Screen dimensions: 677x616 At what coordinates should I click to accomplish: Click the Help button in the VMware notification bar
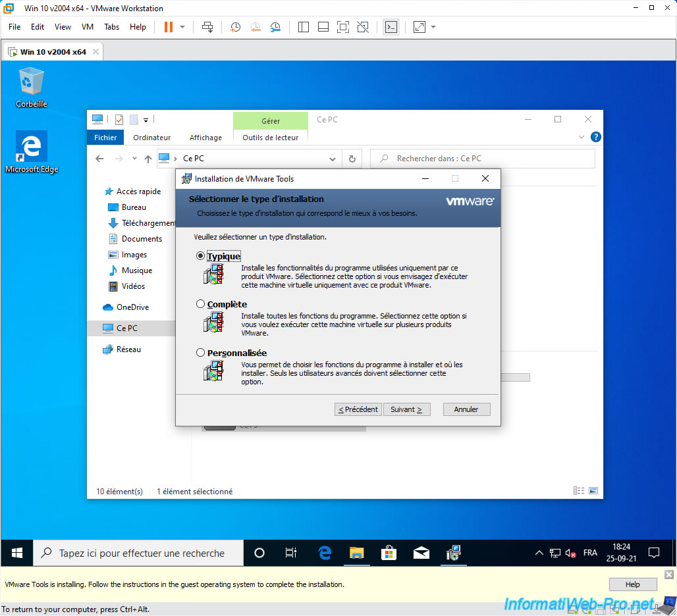tap(632, 584)
